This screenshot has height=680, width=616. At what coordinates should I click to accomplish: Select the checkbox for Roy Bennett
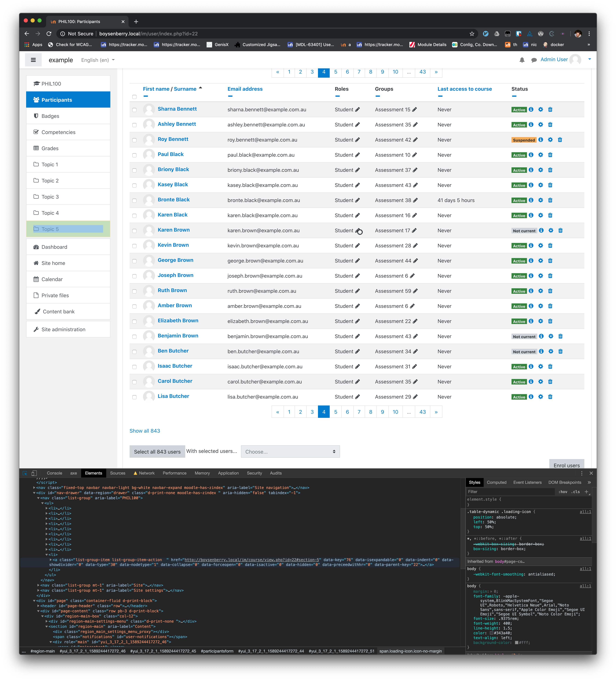(x=134, y=140)
